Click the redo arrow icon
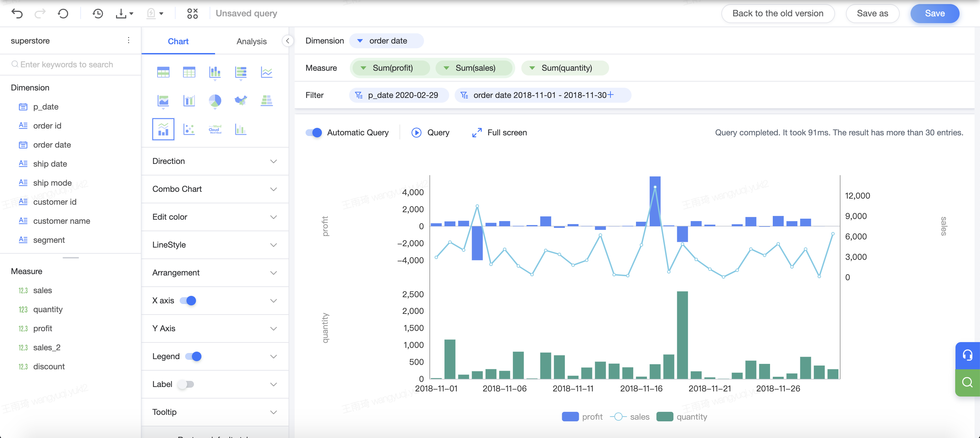Screen dimensions: 980x438 40,14
